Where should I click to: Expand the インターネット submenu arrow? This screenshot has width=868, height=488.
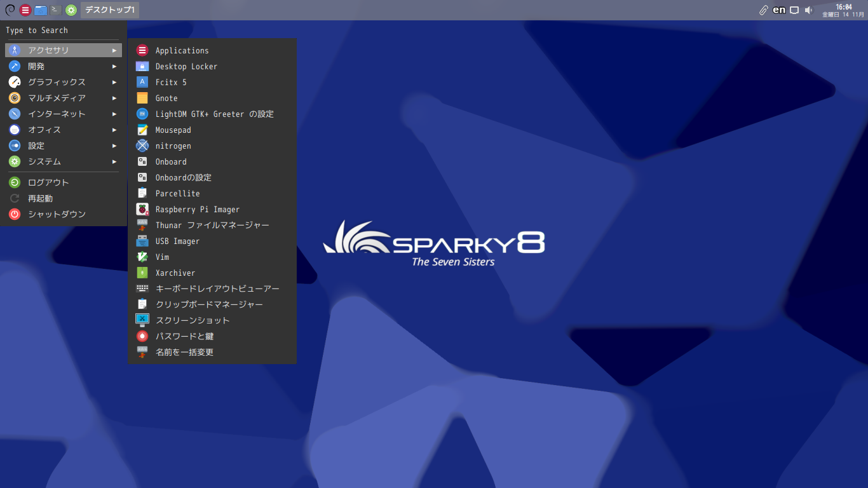(x=114, y=114)
